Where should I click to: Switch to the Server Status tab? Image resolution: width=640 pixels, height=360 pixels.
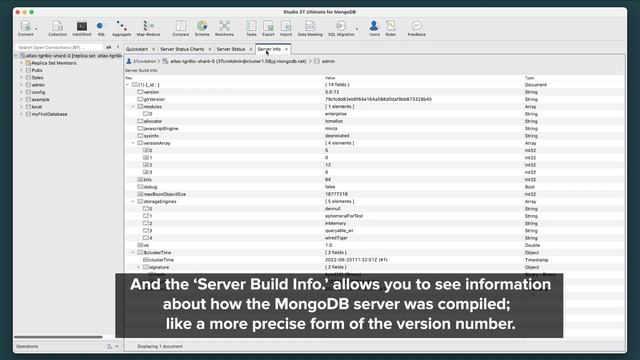pos(231,49)
